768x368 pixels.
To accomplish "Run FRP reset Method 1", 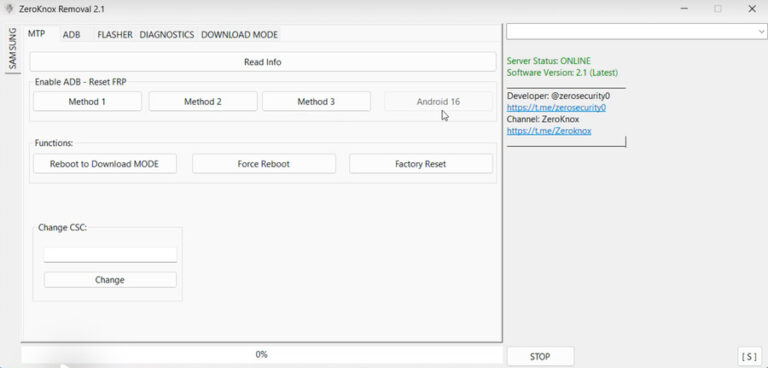I will (87, 101).
